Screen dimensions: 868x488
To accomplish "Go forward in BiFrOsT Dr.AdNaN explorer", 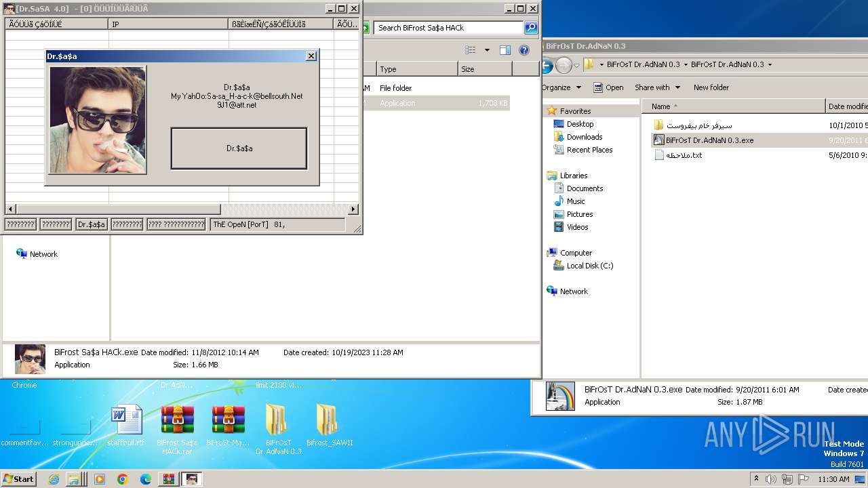I will point(564,66).
